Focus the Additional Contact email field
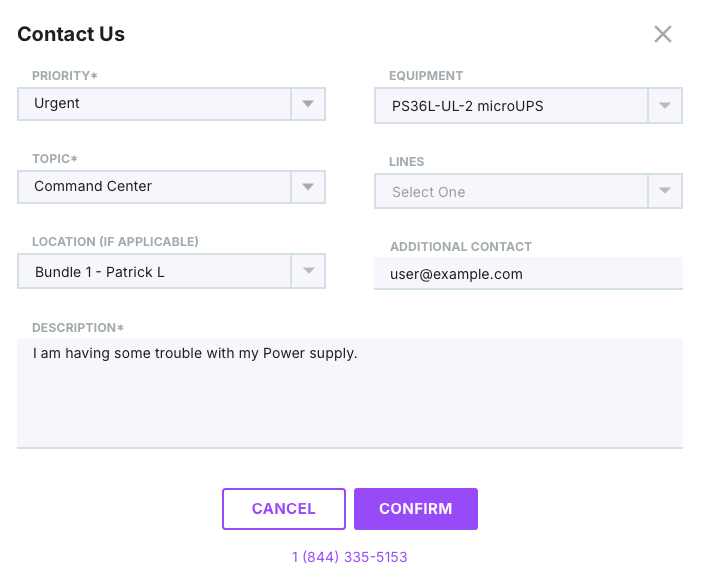Viewport: 702px width, 579px height. [x=528, y=274]
